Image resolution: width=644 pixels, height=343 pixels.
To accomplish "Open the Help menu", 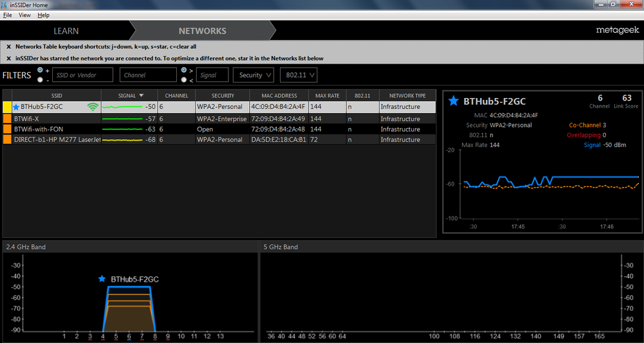I will pos(43,15).
